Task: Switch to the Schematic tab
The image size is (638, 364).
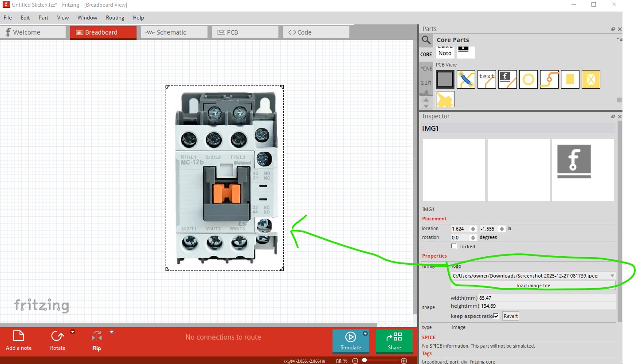Action: point(174,32)
